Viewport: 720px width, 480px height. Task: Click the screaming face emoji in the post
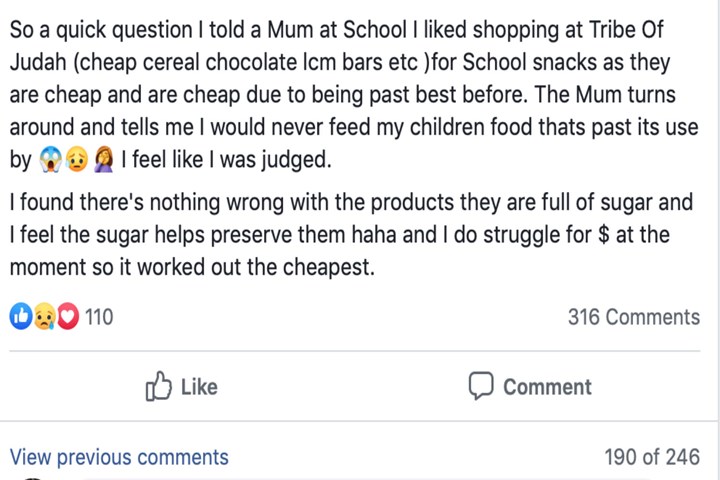pos(51,159)
